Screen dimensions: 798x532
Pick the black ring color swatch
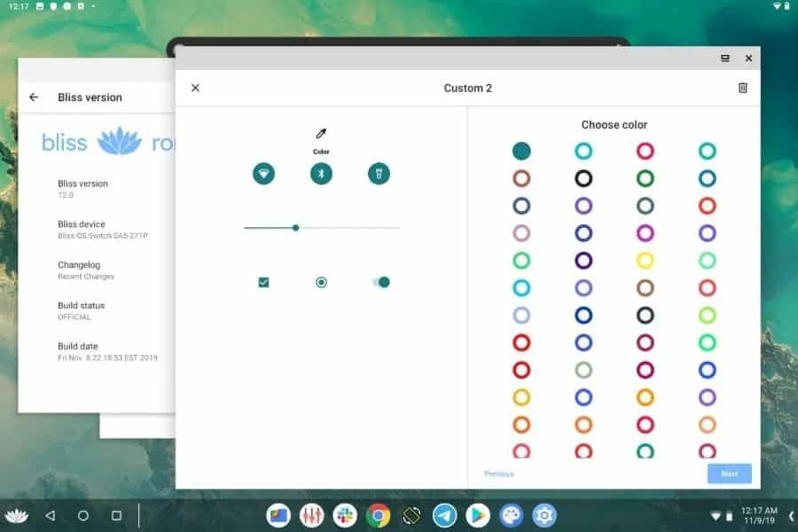coord(583,178)
